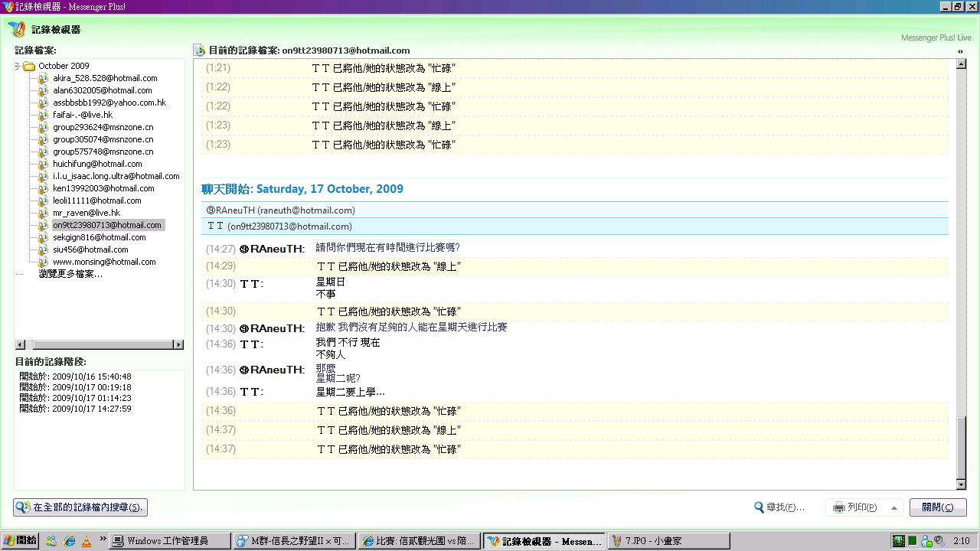Click the contact icon beside siu456@hotmail.com
Viewport: 980px width, 551px height.
tap(44, 249)
